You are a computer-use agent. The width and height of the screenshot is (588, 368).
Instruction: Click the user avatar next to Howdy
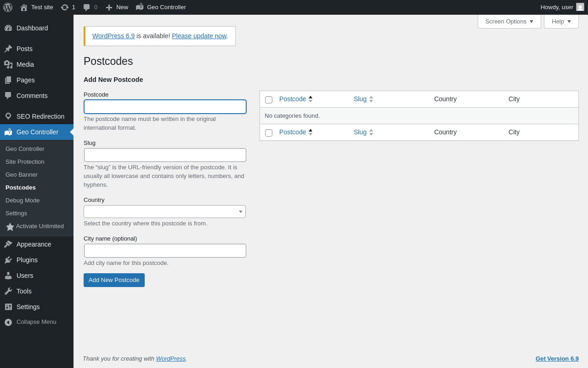(580, 7)
